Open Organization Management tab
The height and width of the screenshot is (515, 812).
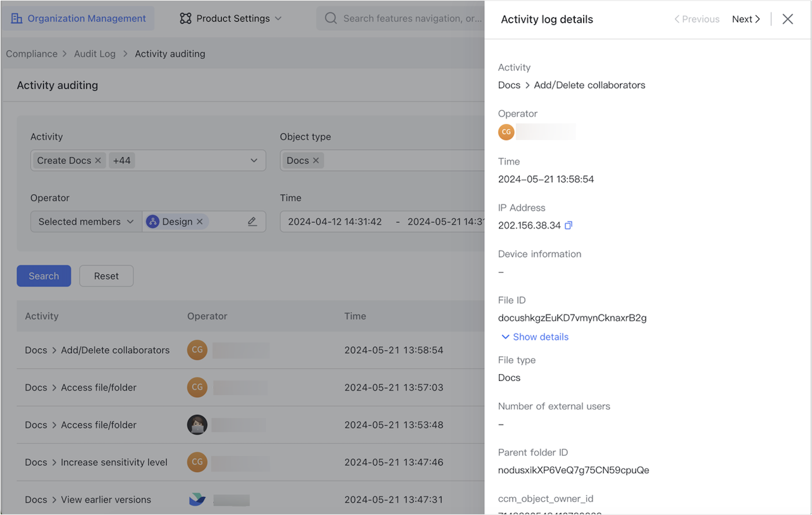78,18
